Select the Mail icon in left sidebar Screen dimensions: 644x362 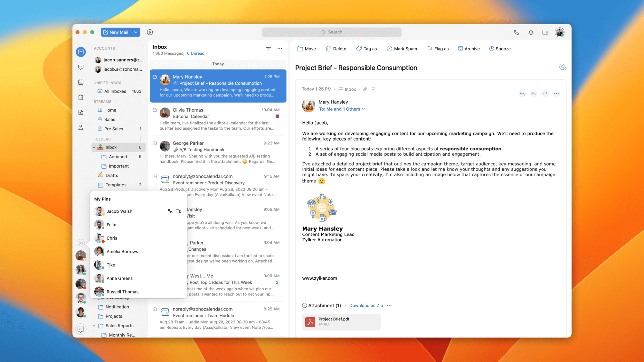pyautogui.click(x=81, y=52)
